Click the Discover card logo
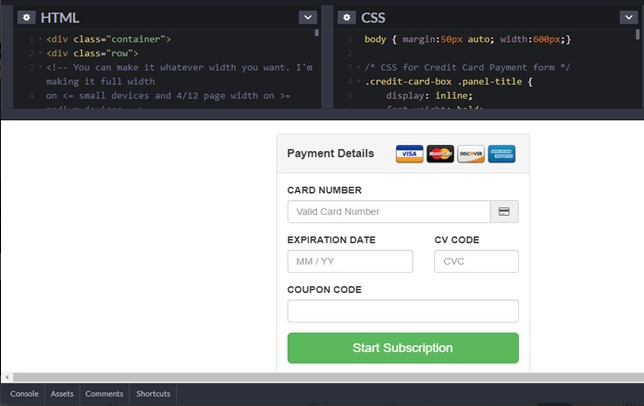 [x=471, y=154]
